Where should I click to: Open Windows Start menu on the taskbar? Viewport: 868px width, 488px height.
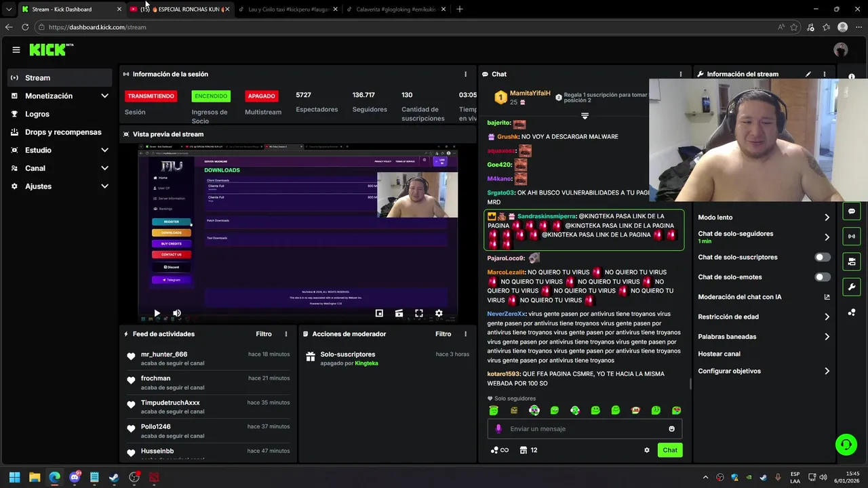[x=14, y=477]
